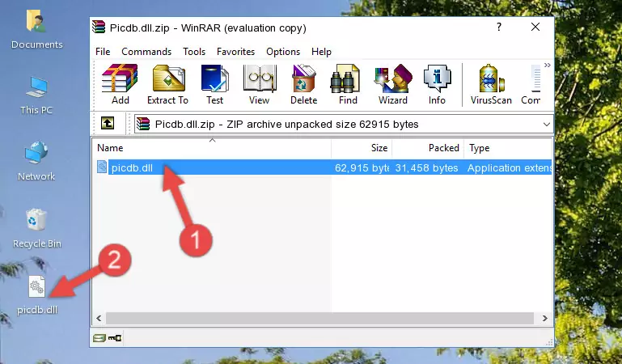Run the Test archive tool
The width and height of the screenshot is (622, 364).
[214, 84]
